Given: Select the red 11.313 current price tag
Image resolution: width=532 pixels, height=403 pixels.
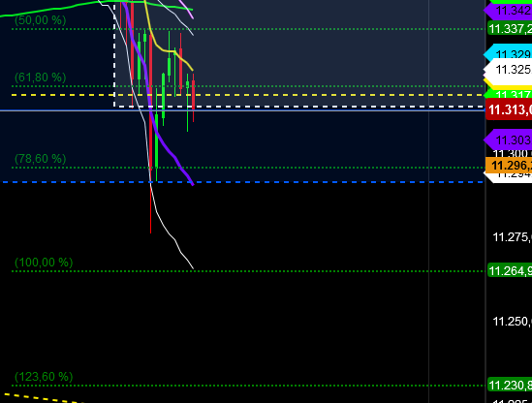Looking at the screenshot, I should pos(509,109).
